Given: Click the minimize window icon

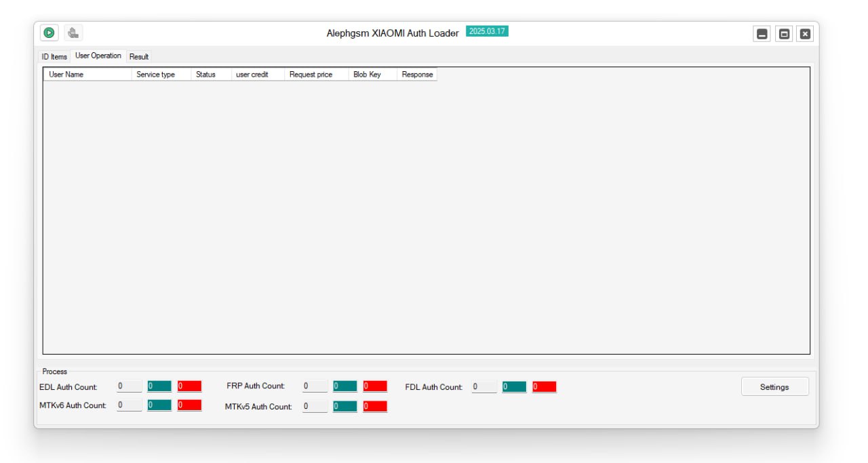Looking at the screenshot, I should (762, 34).
